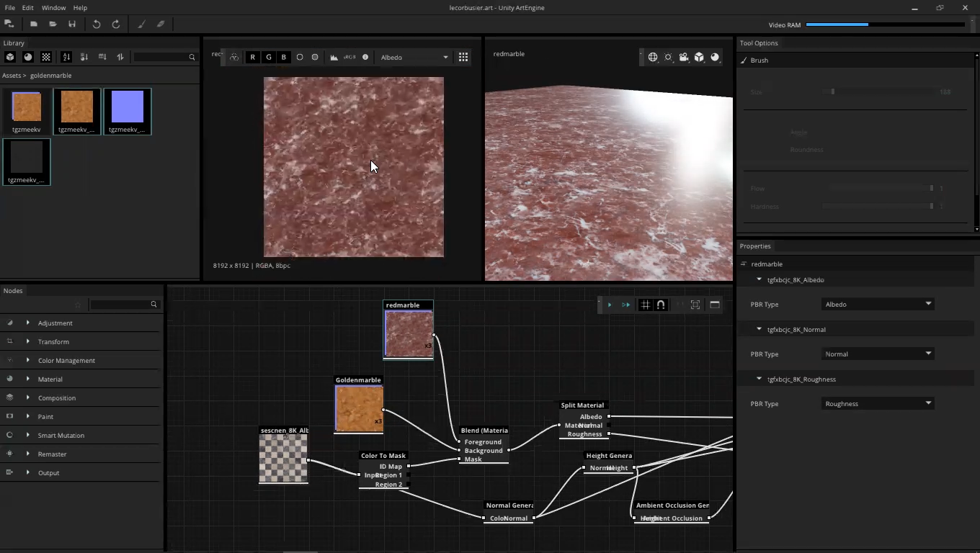Adjust the brush Size slider

[833, 92]
